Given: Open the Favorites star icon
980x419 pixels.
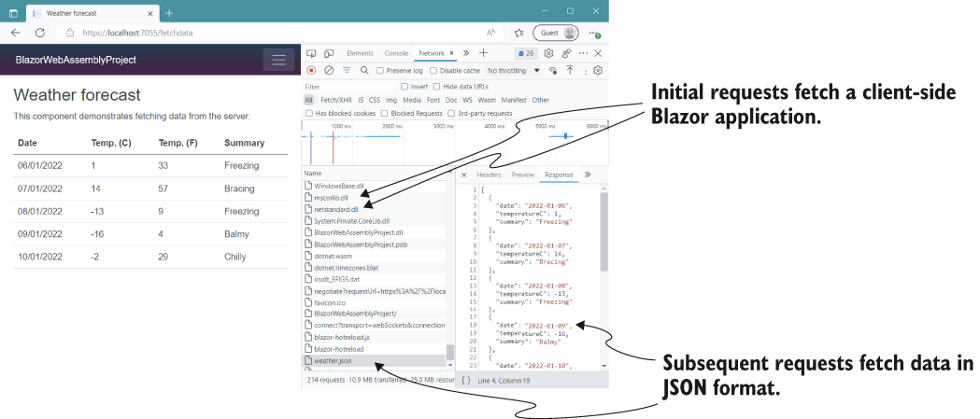Looking at the screenshot, I should tap(518, 33).
